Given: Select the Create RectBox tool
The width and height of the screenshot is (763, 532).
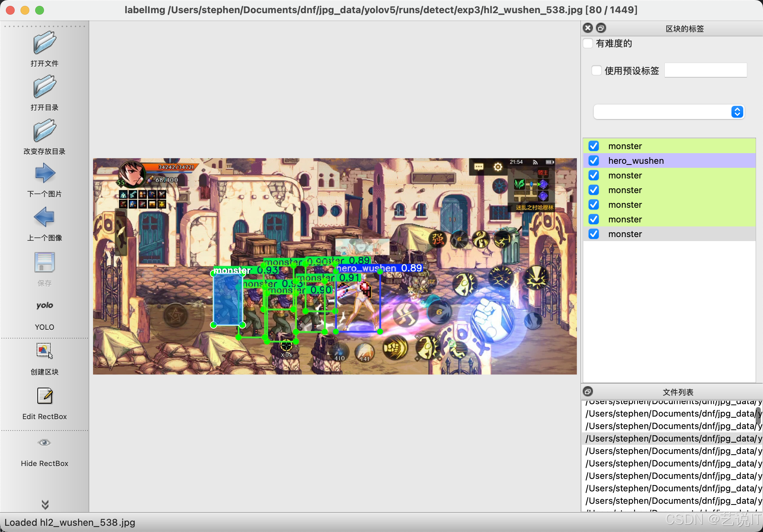Looking at the screenshot, I should (44, 351).
